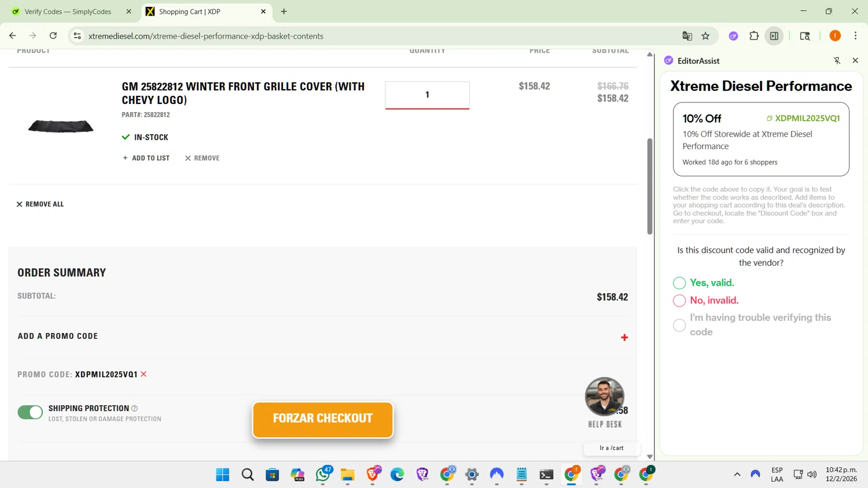The image size is (868, 488).
Task: Click the struck-through price $166.76
Action: click(x=613, y=86)
